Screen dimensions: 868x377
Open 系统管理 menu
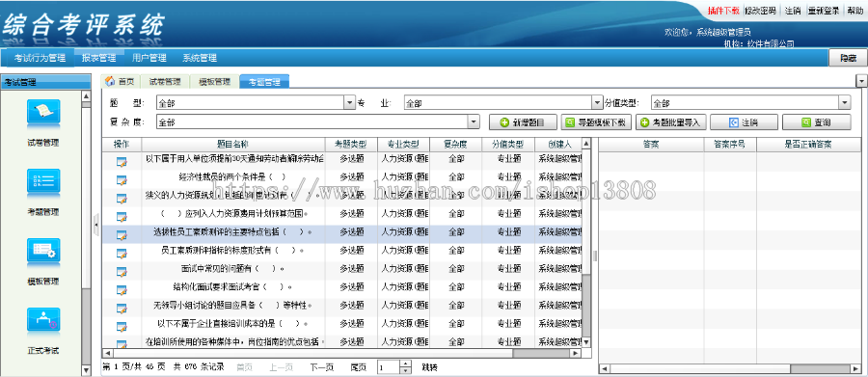(200, 58)
